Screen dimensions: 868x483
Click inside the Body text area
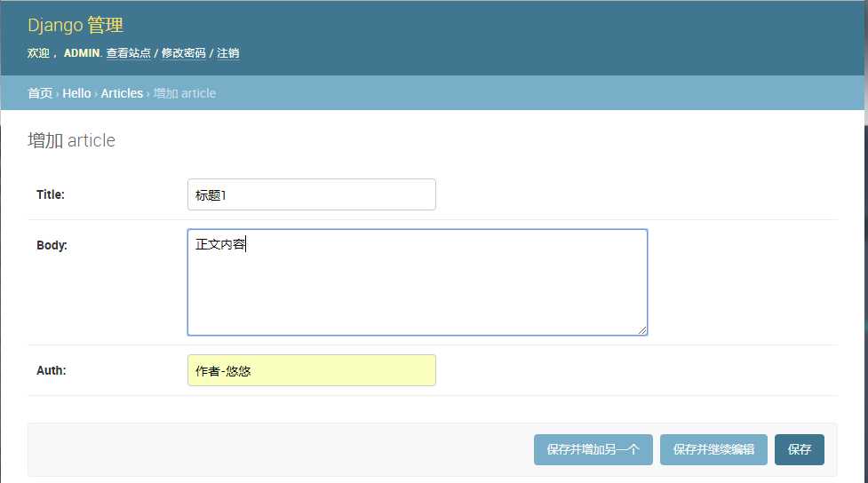point(417,281)
